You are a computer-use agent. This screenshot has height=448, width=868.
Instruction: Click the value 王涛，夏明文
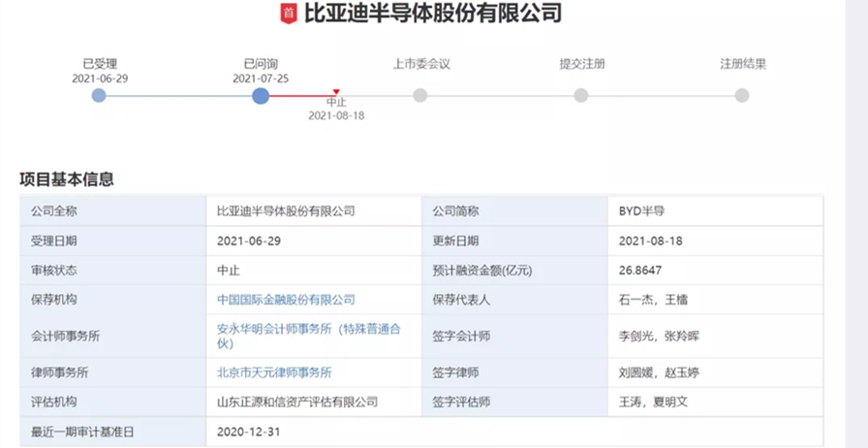click(x=653, y=402)
